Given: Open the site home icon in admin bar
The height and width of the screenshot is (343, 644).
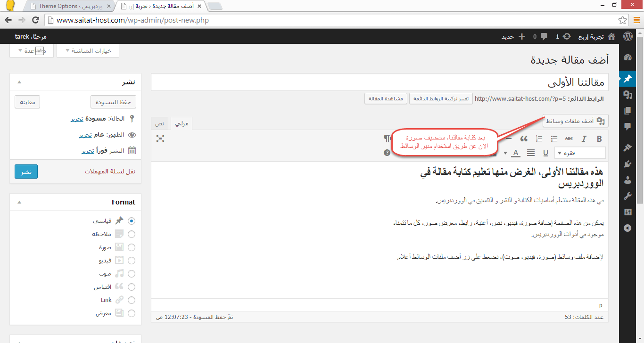Looking at the screenshot, I should click(611, 36).
